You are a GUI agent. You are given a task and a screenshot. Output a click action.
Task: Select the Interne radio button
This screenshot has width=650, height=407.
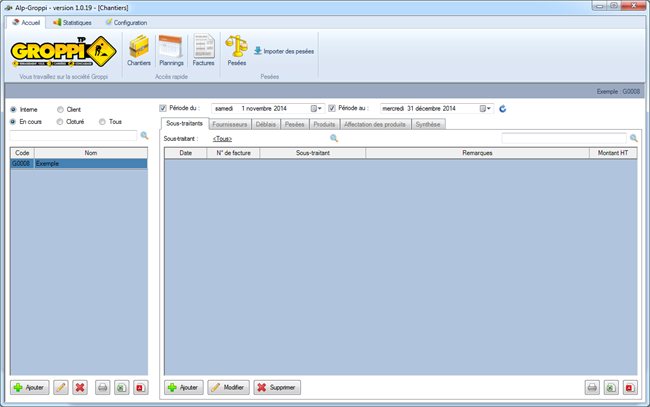click(13, 109)
